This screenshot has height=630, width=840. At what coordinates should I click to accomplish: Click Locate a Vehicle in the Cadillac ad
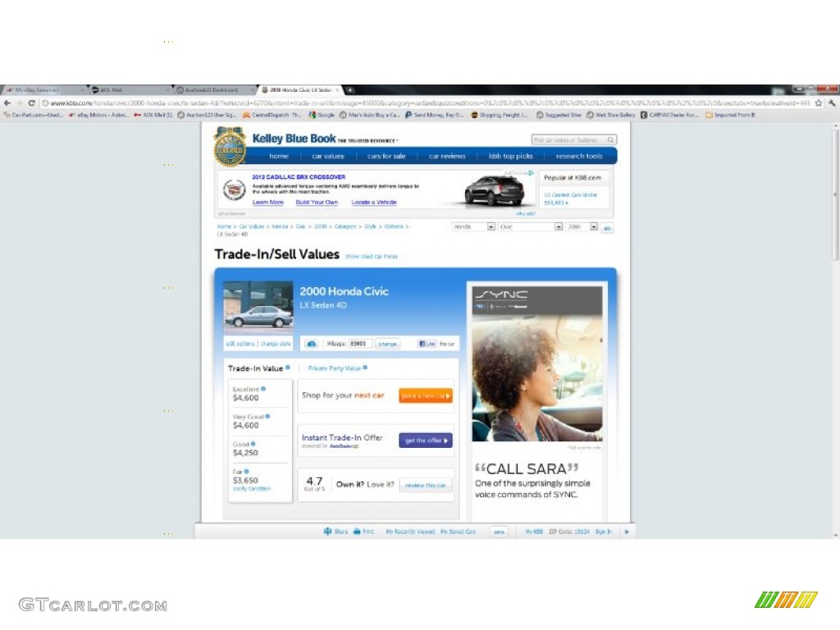point(374,203)
